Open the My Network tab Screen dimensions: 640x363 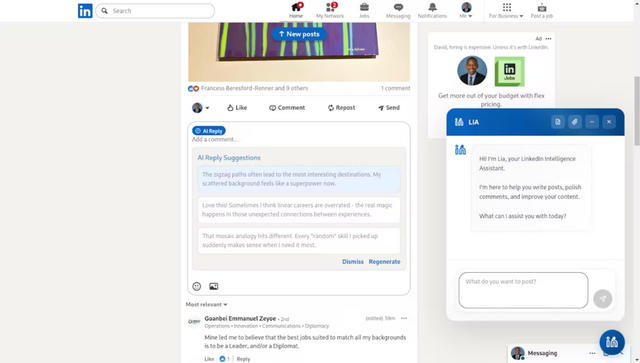click(x=330, y=11)
